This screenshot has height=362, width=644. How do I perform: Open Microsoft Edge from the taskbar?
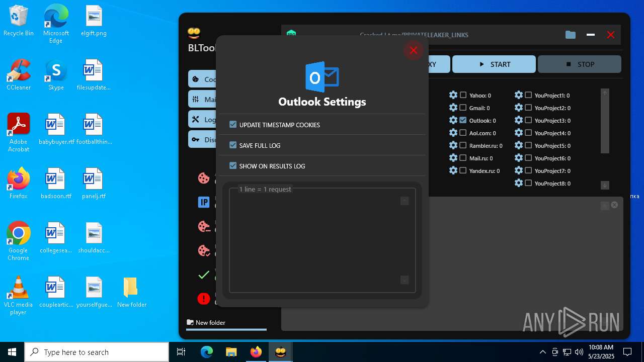click(207, 352)
